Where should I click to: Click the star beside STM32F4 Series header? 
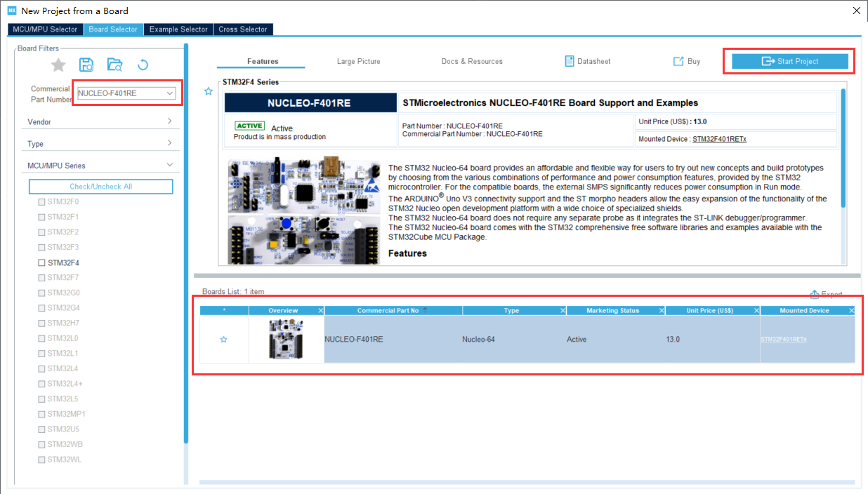[x=208, y=91]
